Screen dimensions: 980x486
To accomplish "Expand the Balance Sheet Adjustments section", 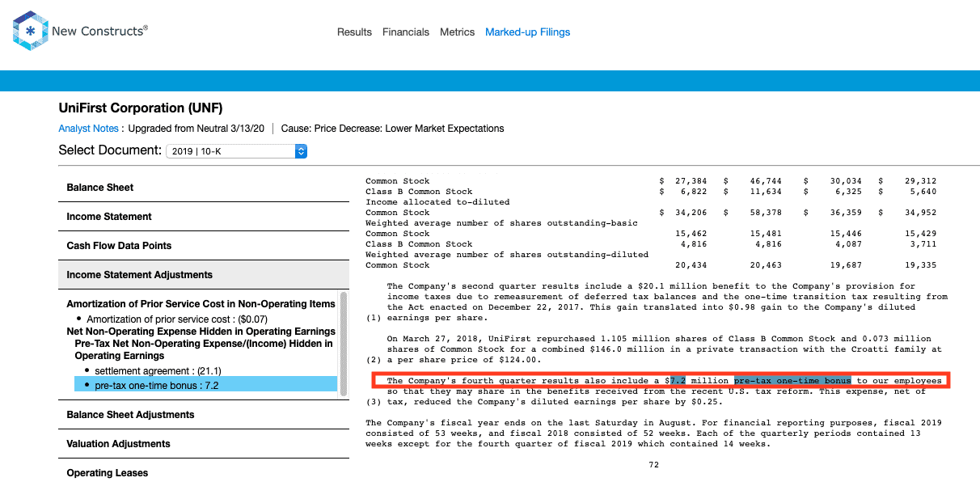I will tap(204, 415).
